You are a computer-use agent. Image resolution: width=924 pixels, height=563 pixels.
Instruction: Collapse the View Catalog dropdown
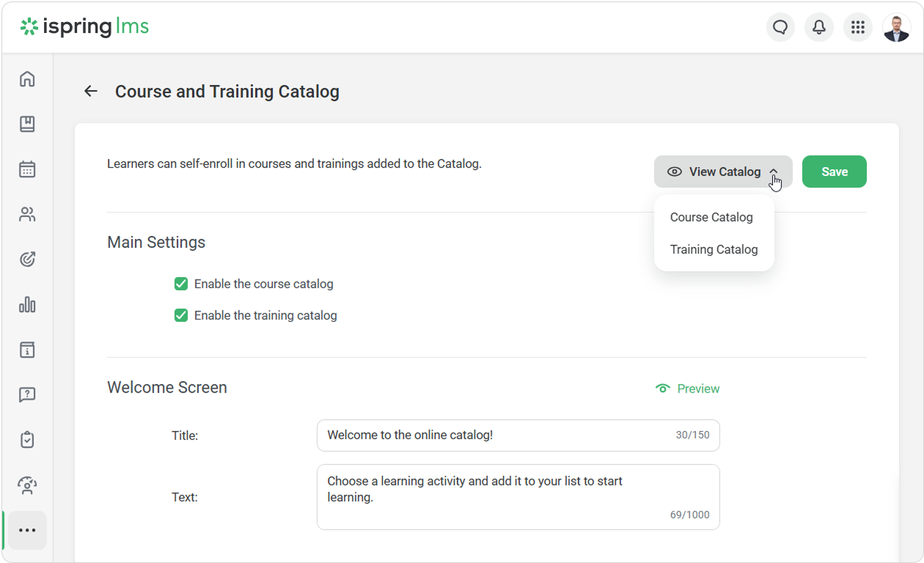click(x=722, y=172)
